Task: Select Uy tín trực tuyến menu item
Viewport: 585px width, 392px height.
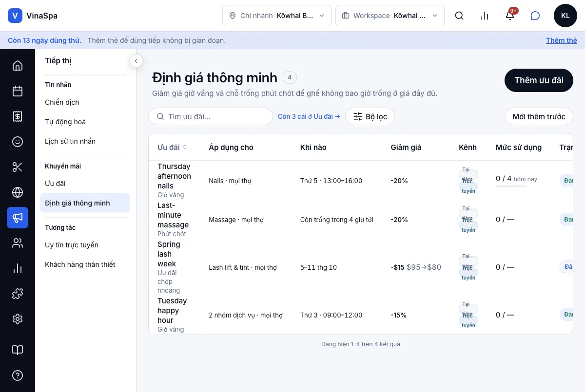Action: (72, 245)
